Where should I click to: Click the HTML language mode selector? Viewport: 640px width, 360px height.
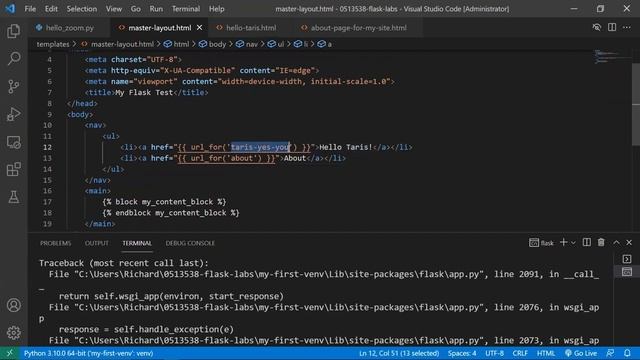click(x=546, y=353)
